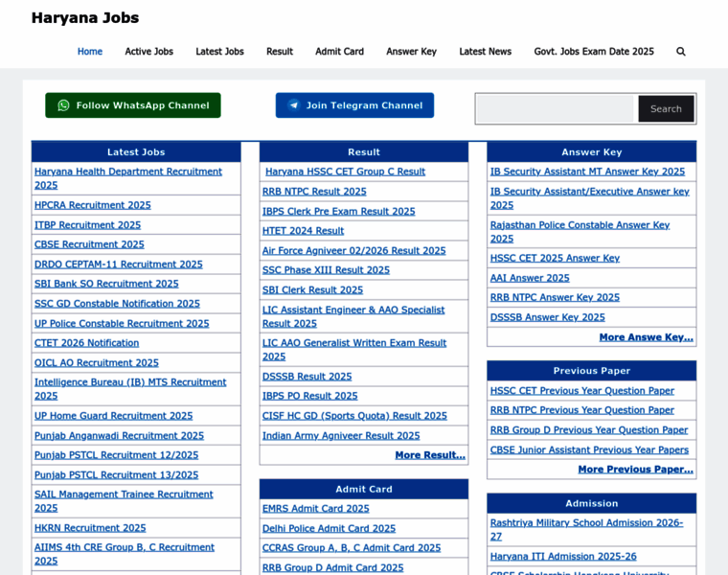Open DRDO CEPTAM-11 Recruitment 2025 link
The image size is (728, 575).
tap(119, 264)
